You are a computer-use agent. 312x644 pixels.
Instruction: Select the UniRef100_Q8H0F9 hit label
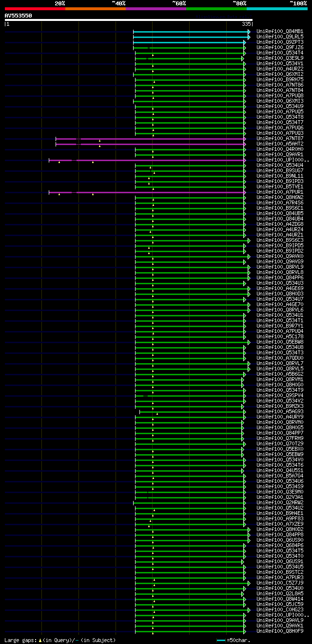[x=280, y=631]
